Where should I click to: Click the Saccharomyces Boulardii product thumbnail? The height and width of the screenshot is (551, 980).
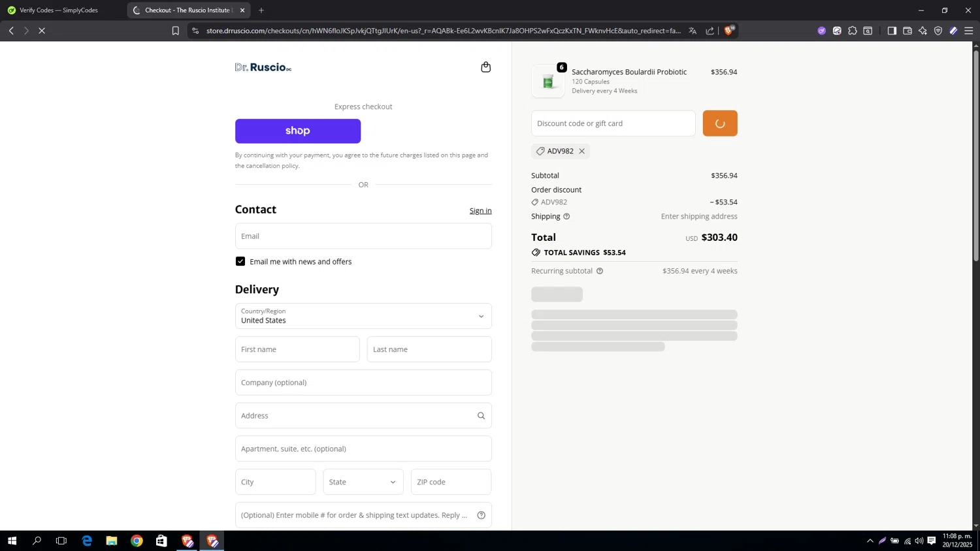pyautogui.click(x=548, y=82)
